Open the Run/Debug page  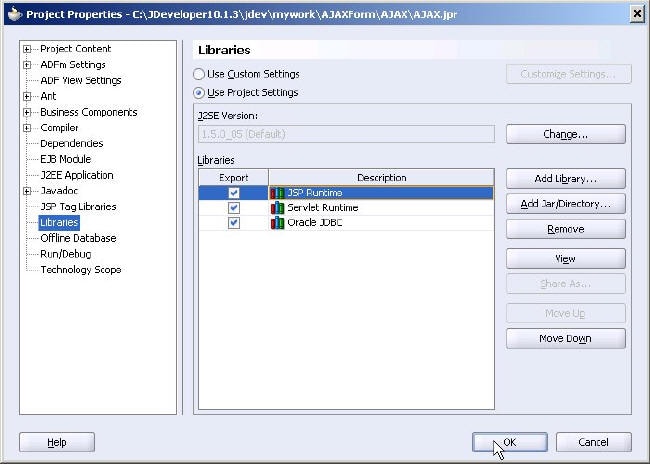pos(65,254)
